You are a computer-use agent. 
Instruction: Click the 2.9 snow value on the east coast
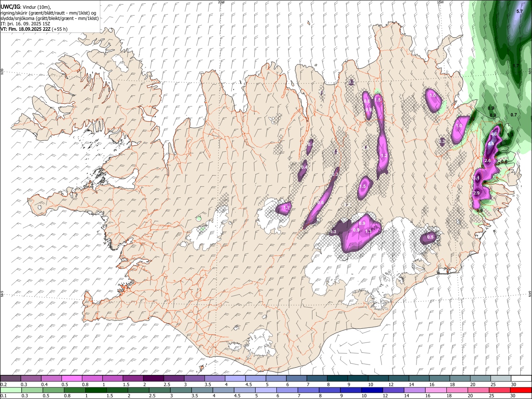point(477,193)
